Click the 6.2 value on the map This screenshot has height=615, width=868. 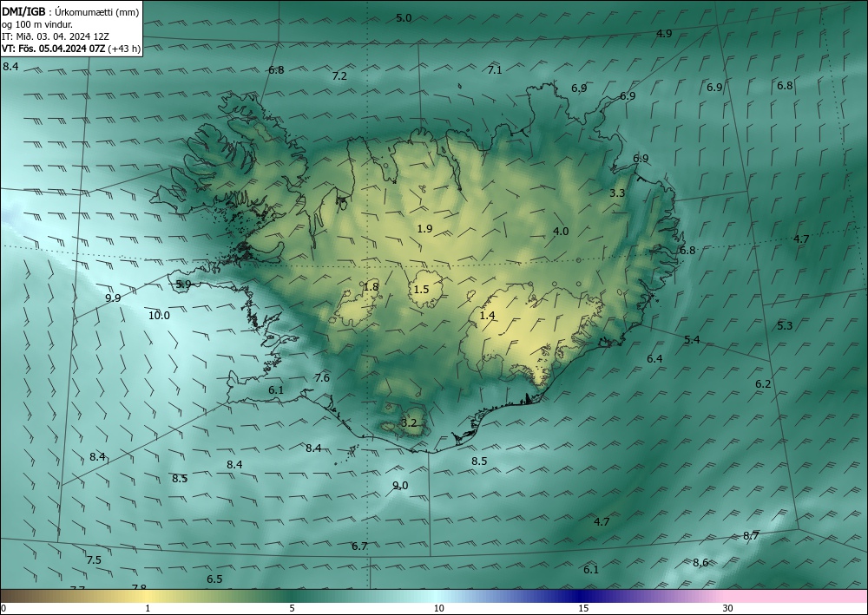pos(763,383)
